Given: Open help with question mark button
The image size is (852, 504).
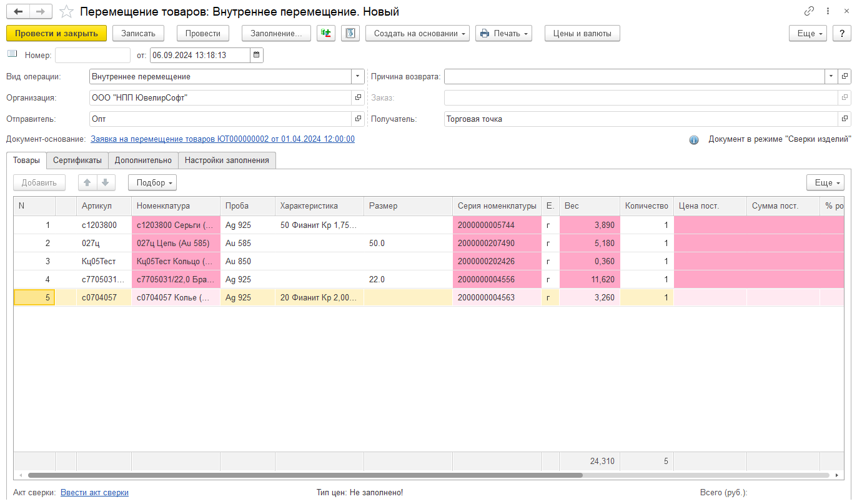Looking at the screenshot, I should click(841, 33).
